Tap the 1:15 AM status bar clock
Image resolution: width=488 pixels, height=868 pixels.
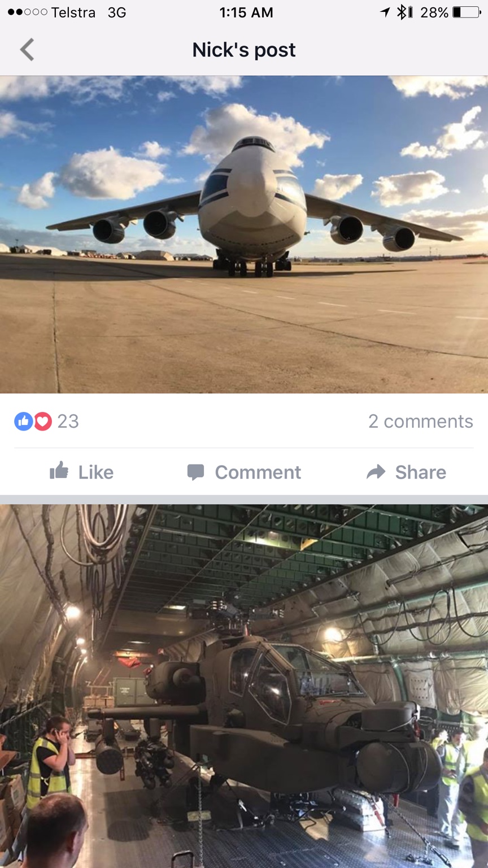point(246,12)
